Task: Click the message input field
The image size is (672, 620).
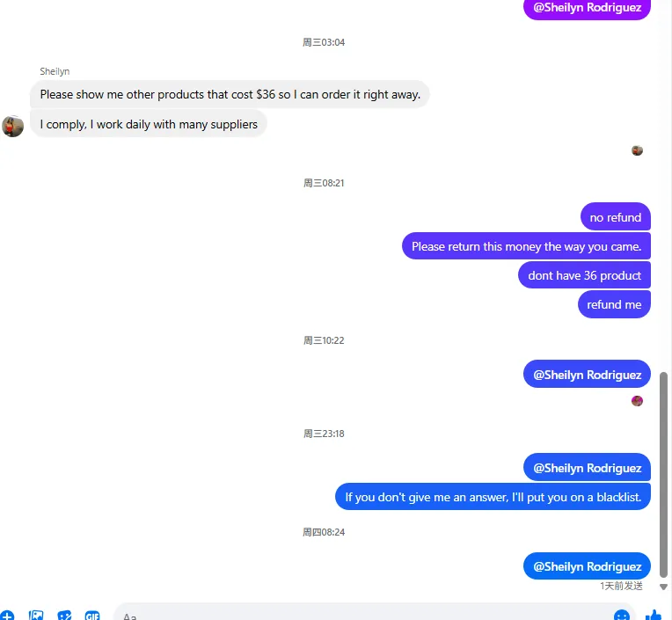Action: click(x=364, y=614)
